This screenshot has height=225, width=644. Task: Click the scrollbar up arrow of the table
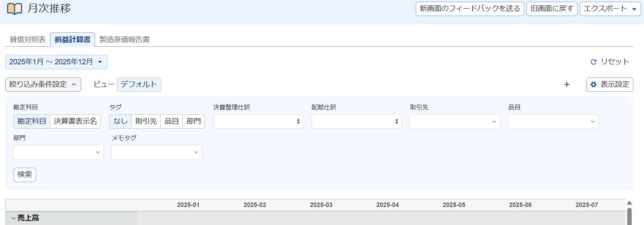point(630,203)
